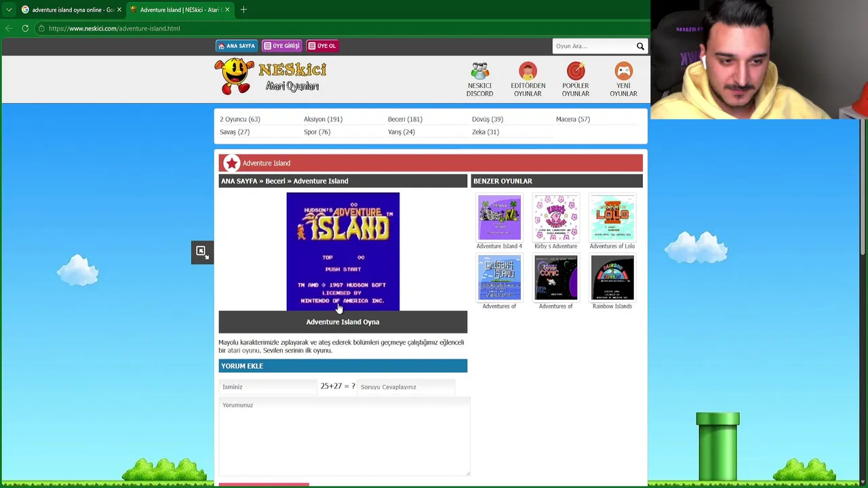Click the atari oyunu link in description

tap(243, 350)
